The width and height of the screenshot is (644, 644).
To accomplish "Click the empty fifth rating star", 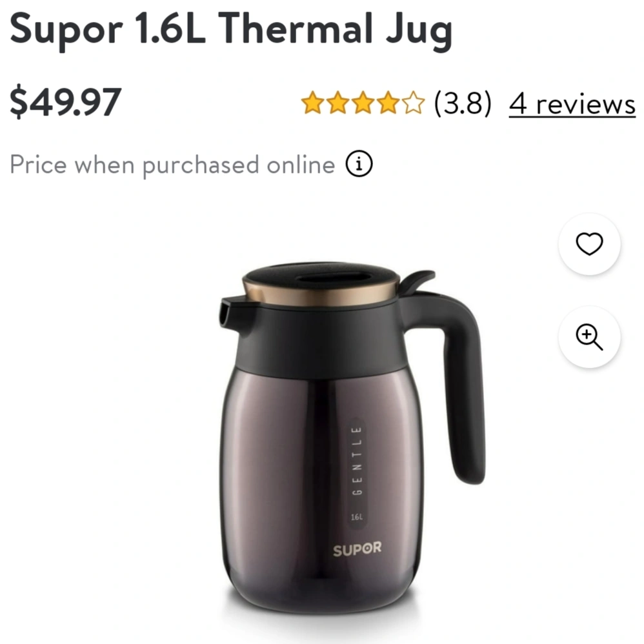I will (413, 103).
